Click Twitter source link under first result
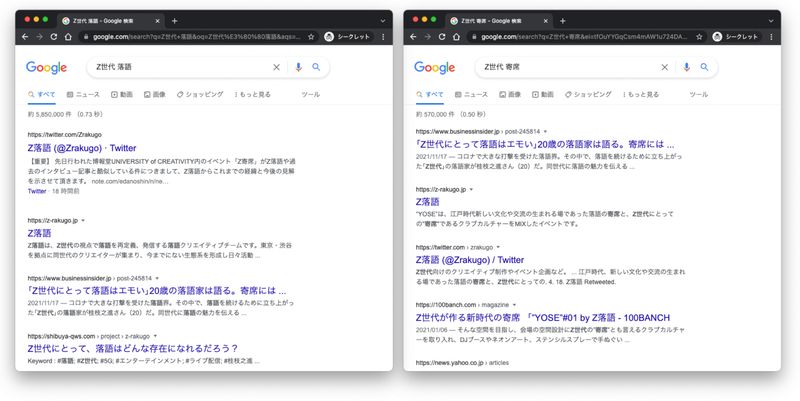 click(x=37, y=191)
